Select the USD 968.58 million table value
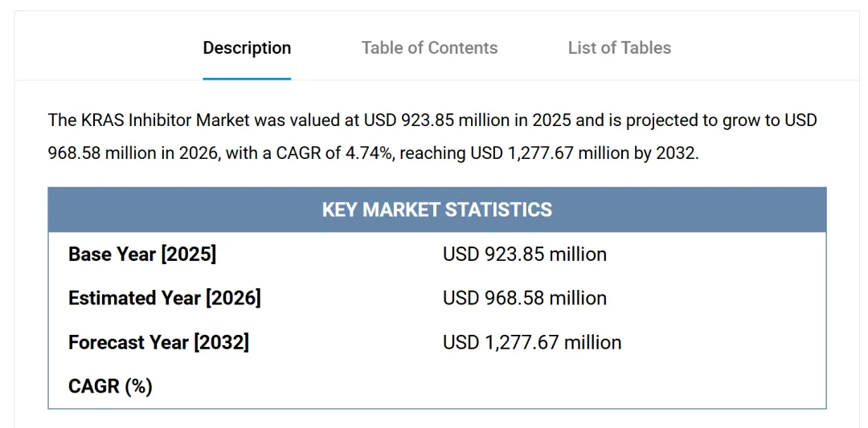Viewport: 868px width, 428px height. click(524, 299)
